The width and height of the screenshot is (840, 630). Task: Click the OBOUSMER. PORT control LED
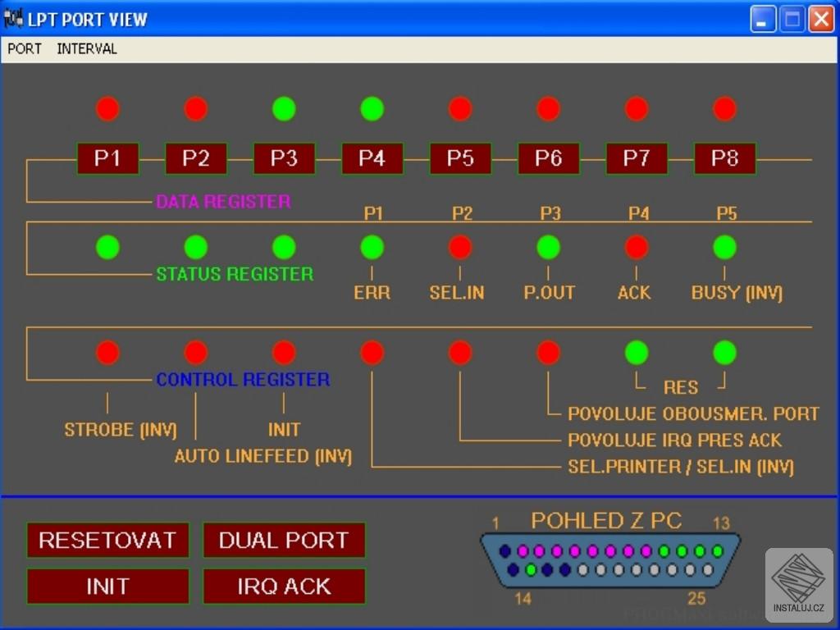pyautogui.click(x=548, y=353)
